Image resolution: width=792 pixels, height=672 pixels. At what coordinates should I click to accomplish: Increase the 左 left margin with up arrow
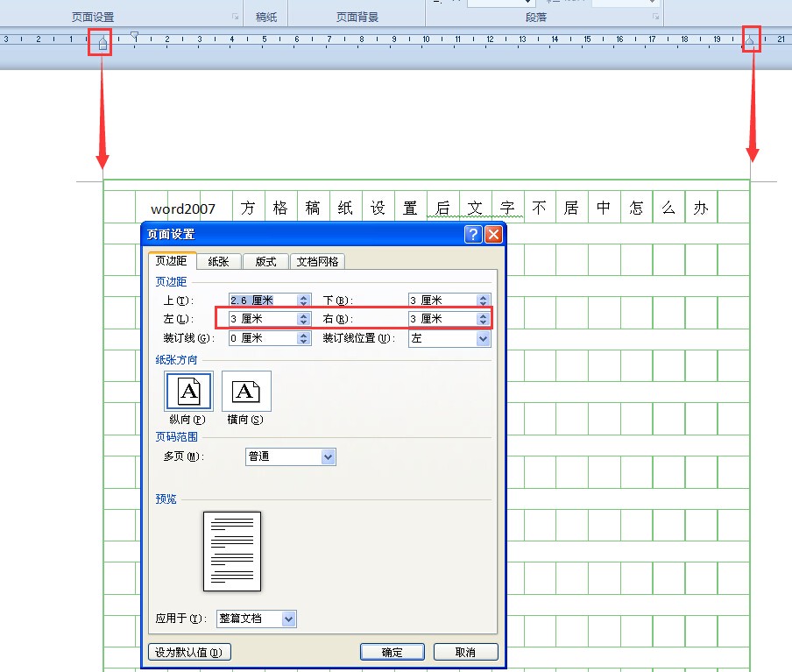click(303, 316)
